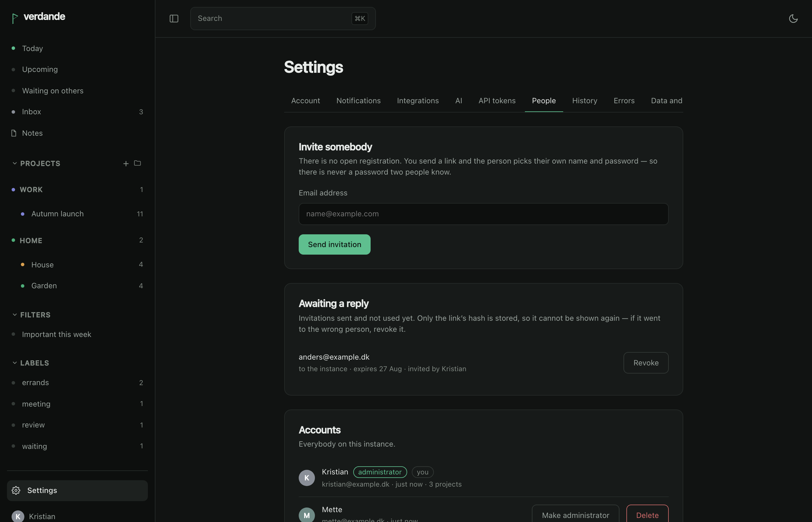
Task: Collapse the LABELS section chevron
Action: point(14,363)
